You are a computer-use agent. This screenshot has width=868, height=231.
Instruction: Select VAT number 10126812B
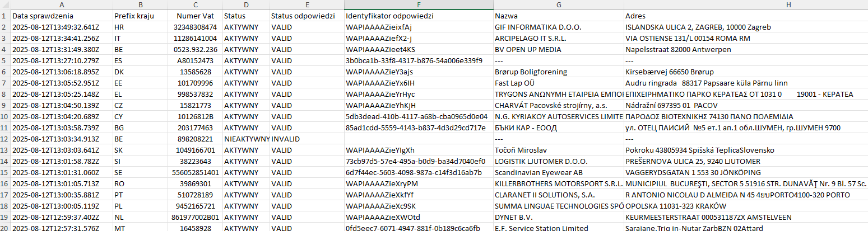[195, 116]
